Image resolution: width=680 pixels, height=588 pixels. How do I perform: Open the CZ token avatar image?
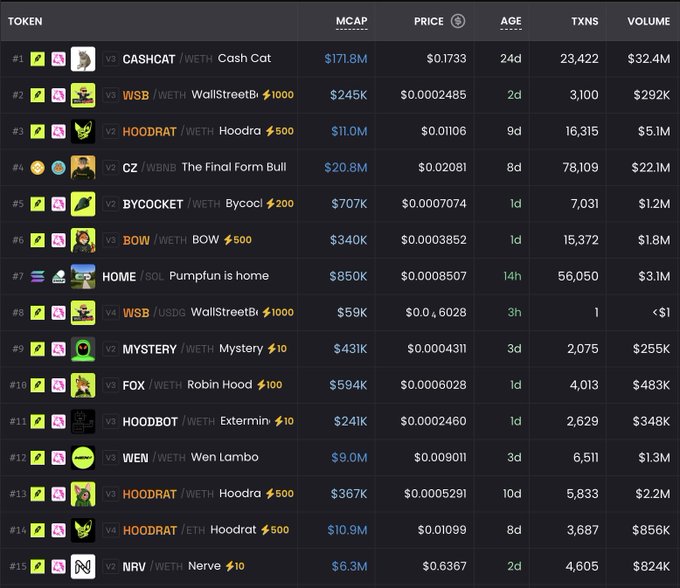coord(83,167)
